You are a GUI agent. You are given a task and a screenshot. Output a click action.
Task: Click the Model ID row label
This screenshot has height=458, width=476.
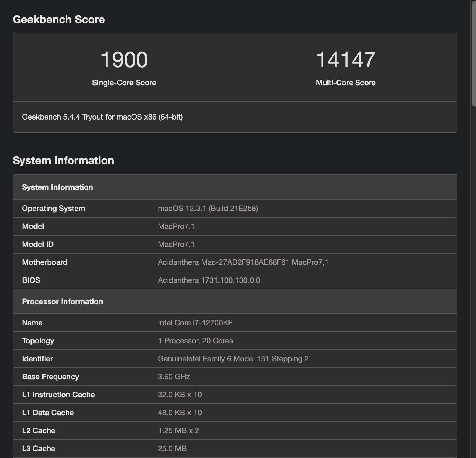point(38,244)
